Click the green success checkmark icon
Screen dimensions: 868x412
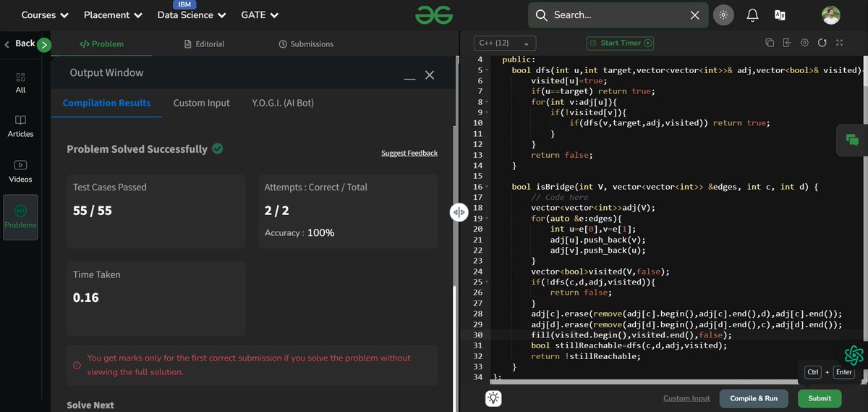[x=217, y=148]
